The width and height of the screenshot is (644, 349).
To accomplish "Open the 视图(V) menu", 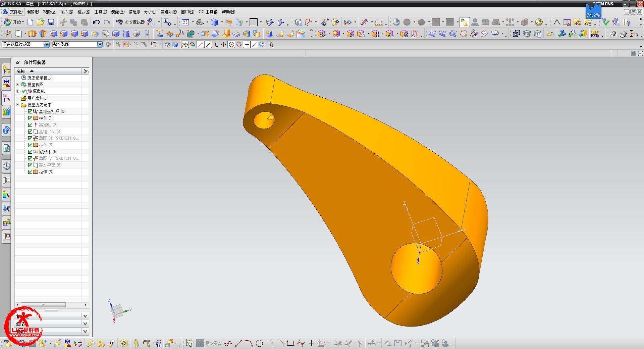I will 50,12.
